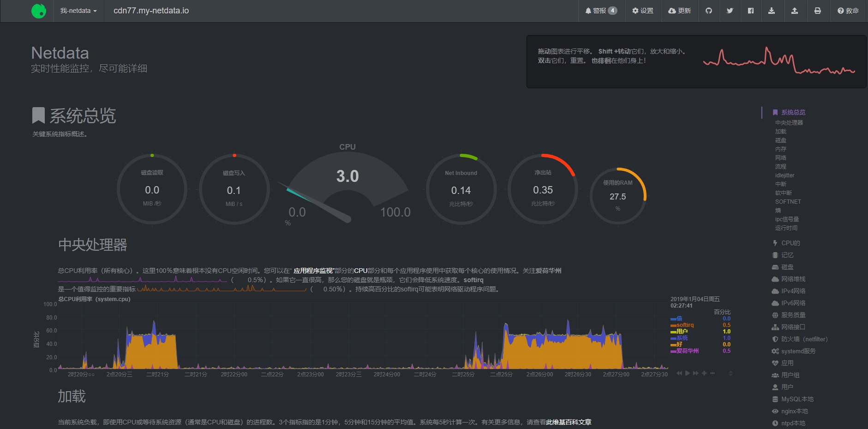Click the 更新 update button
Image resolution: width=868 pixels, height=429 pixels.
click(x=680, y=11)
